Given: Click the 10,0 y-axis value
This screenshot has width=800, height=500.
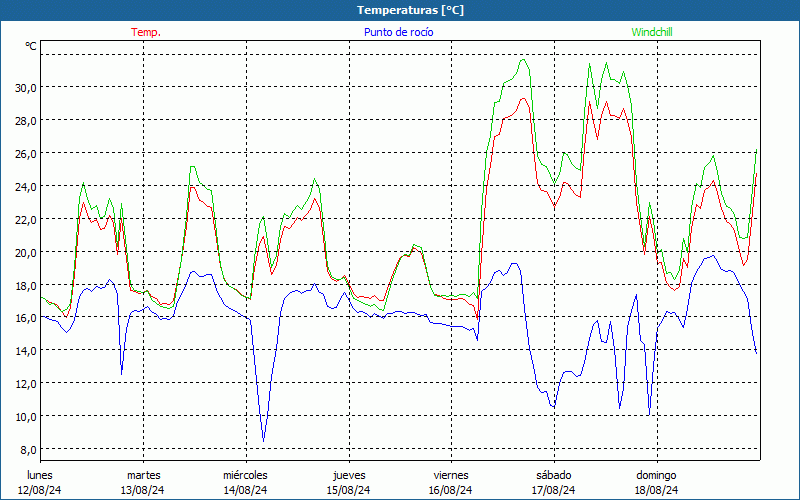Looking at the screenshot, I should click(x=26, y=417).
